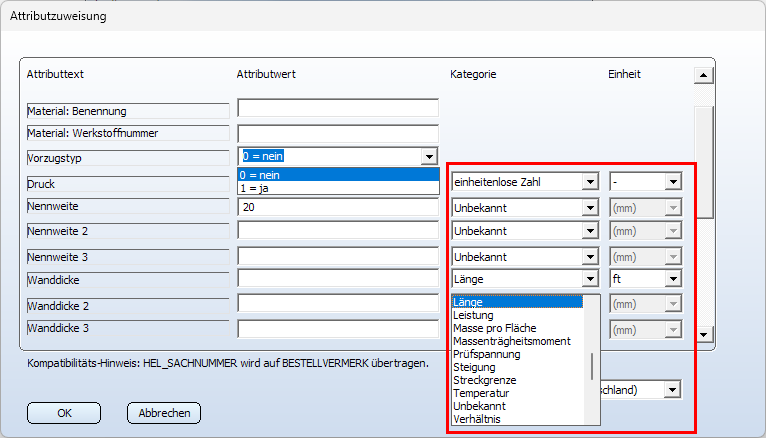
Task: Click scroll-down arrow of attribute table
Action: pyautogui.click(x=703, y=334)
